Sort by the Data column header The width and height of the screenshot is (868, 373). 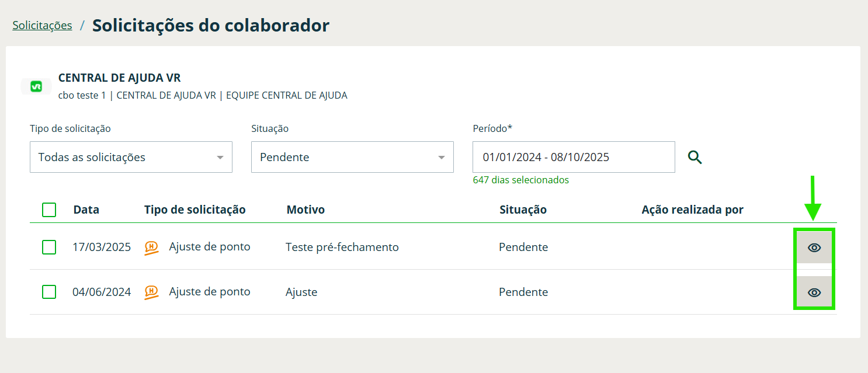(x=86, y=210)
